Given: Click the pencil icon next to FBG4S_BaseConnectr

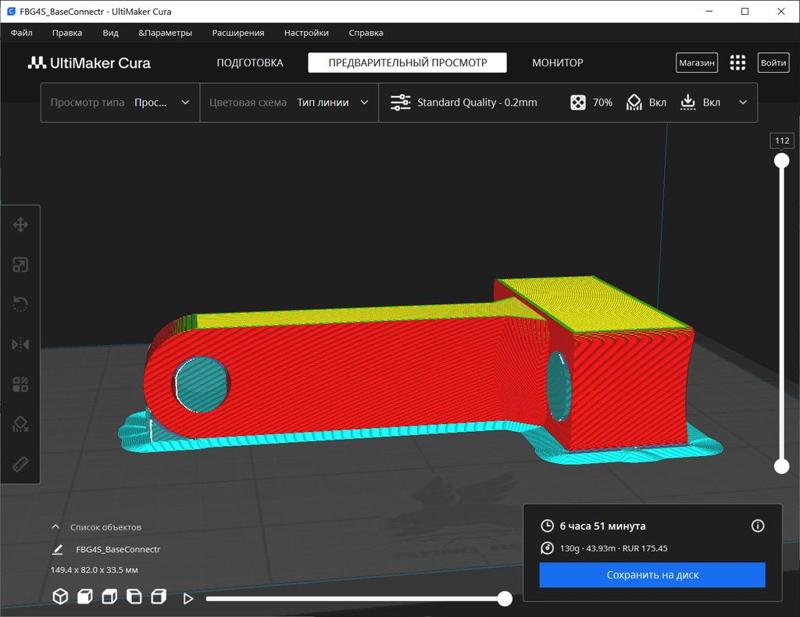Looking at the screenshot, I should click(58, 550).
